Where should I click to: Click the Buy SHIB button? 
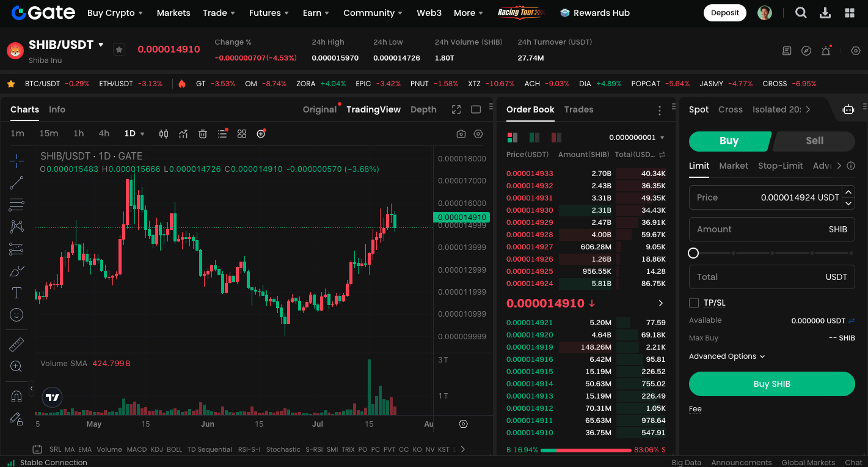(772, 384)
